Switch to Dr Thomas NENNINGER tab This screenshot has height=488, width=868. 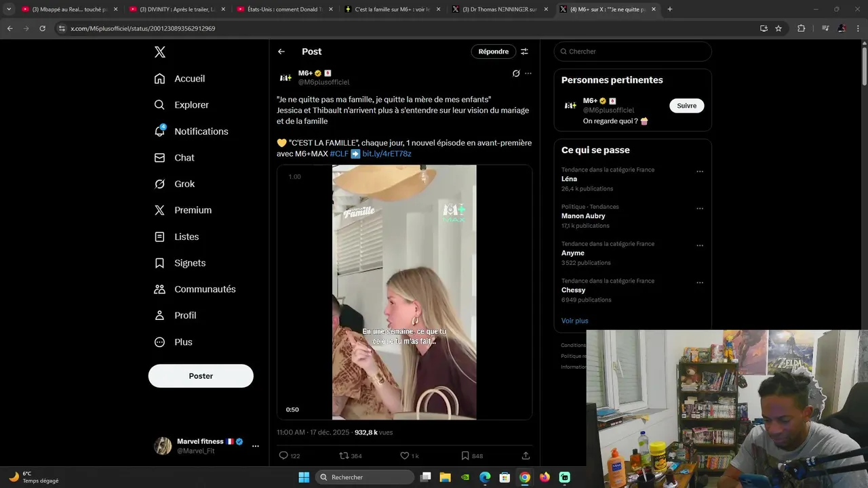click(500, 9)
